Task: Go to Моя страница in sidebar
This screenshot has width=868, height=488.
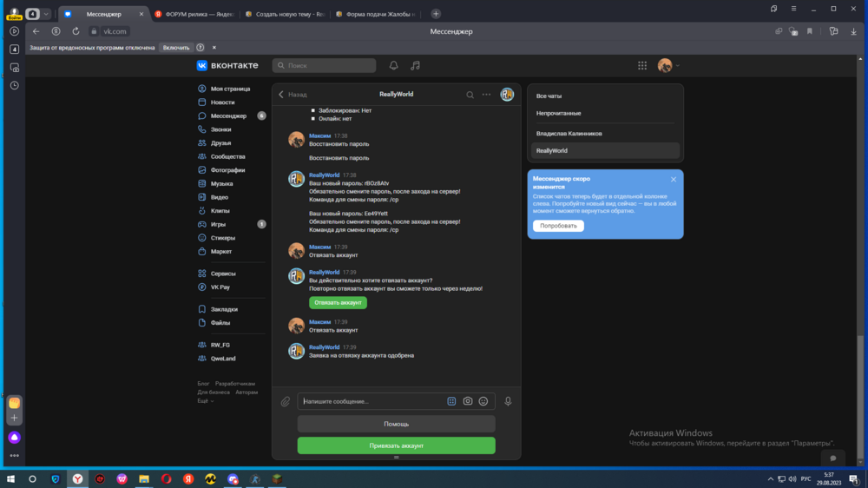Action: coord(231,89)
